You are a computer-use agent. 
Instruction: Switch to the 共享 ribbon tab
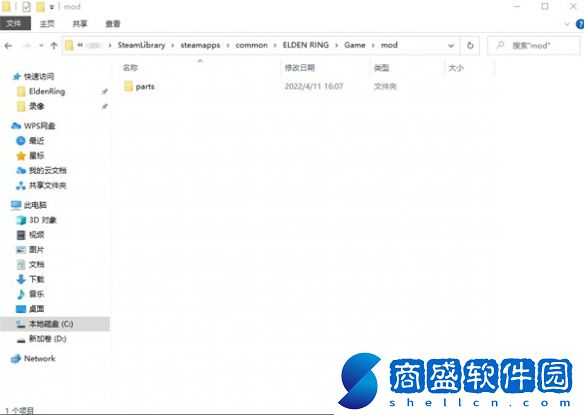tap(80, 24)
